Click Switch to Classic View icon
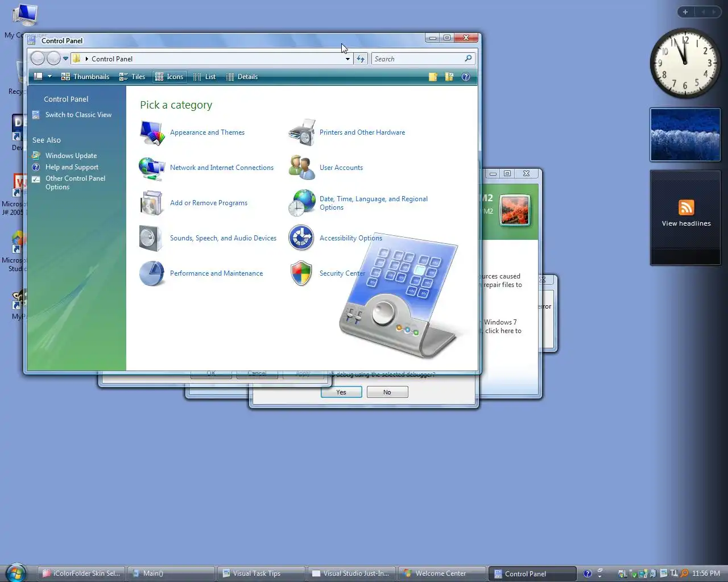 [36, 115]
